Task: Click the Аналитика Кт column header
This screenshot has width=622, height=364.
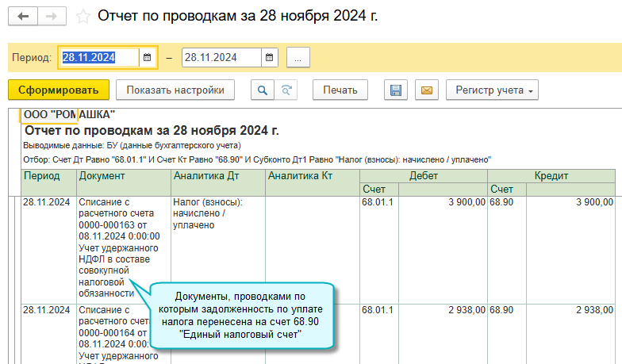Action: (313, 182)
